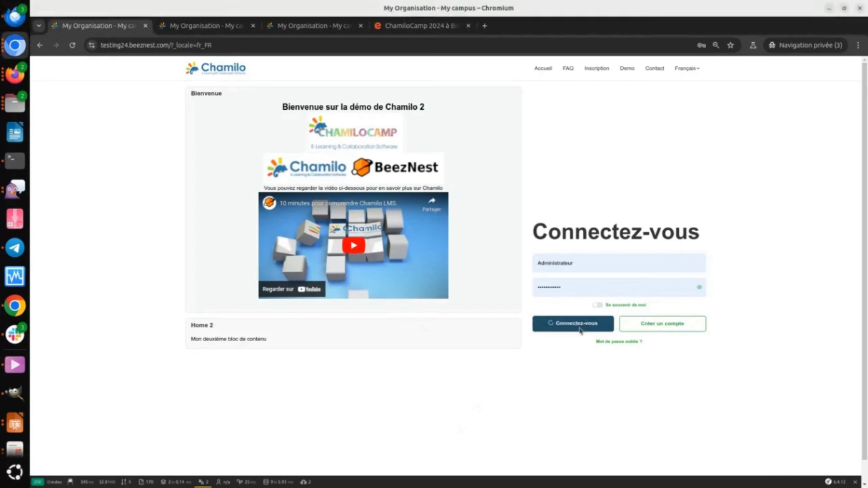Open new browser tab with plus icon
Image resolution: width=868 pixels, height=488 pixels.
tap(485, 26)
